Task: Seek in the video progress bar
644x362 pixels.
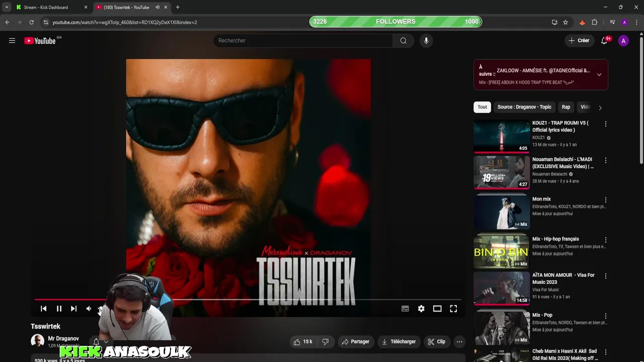Action: click(x=248, y=300)
